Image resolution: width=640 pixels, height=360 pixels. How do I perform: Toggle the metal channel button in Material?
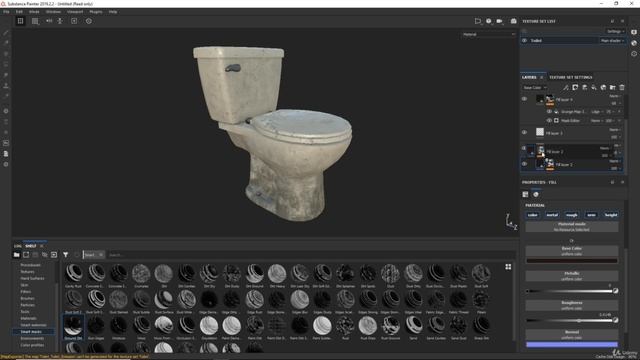tap(552, 215)
